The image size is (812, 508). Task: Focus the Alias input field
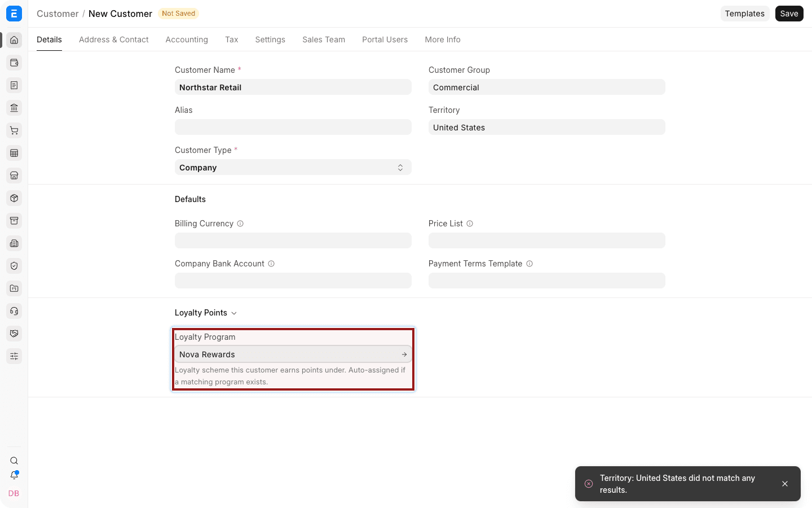[293, 127]
